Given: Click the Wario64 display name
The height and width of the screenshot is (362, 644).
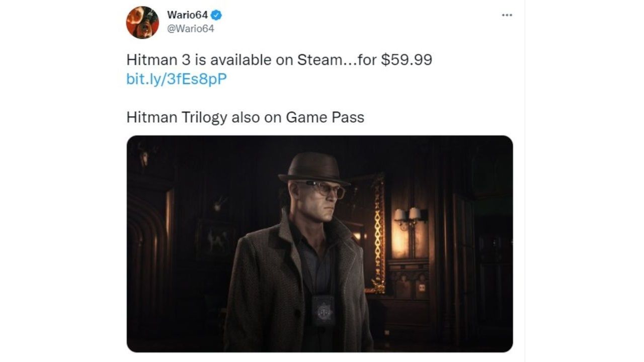Looking at the screenshot, I should coord(188,16).
